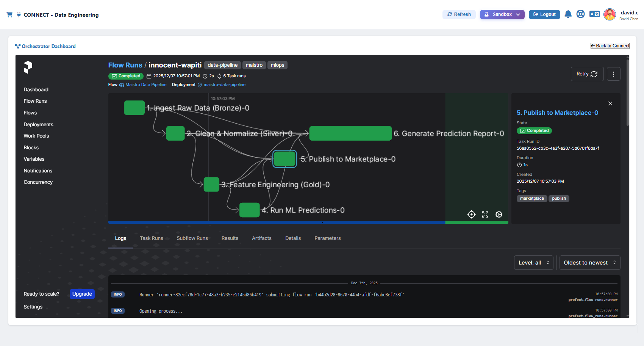Expand graph to fullscreen with arrows icon

click(485, 214)
